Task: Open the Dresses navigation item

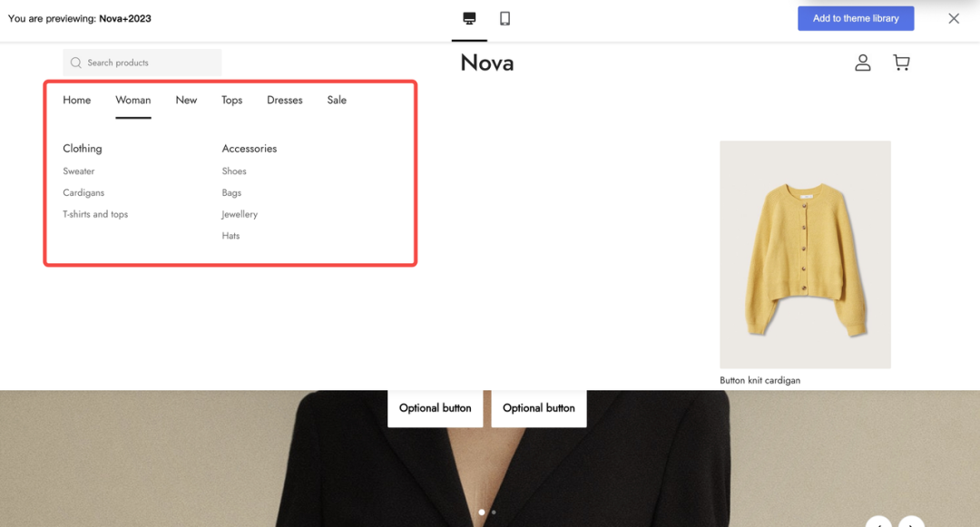Action: [284, 100]
